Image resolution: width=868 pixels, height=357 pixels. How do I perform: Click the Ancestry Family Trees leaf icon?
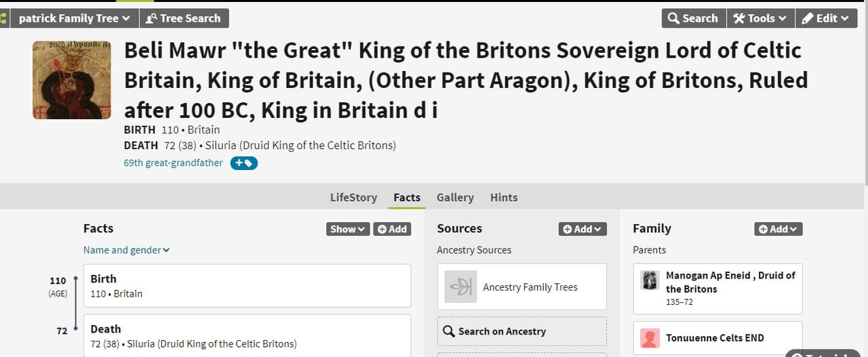tap(460, 287)
